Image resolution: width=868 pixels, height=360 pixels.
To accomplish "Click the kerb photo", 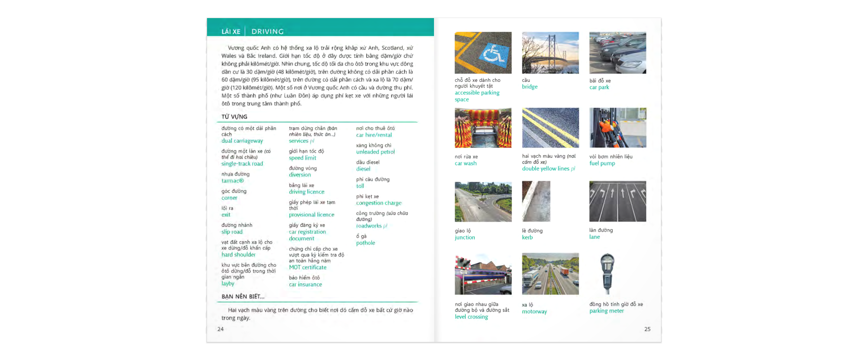I will 536,201.
